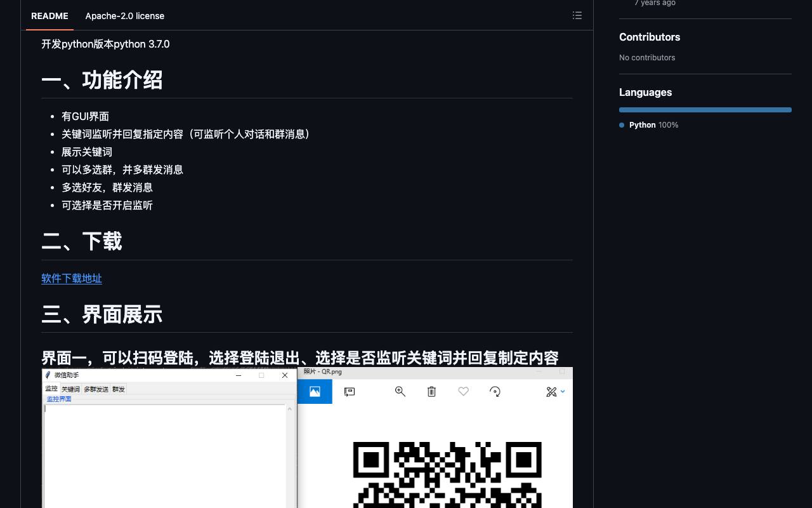Select the 监控 tab in 微信助手 window
This screenshot has width=812, height=508.
coord(51,389)
